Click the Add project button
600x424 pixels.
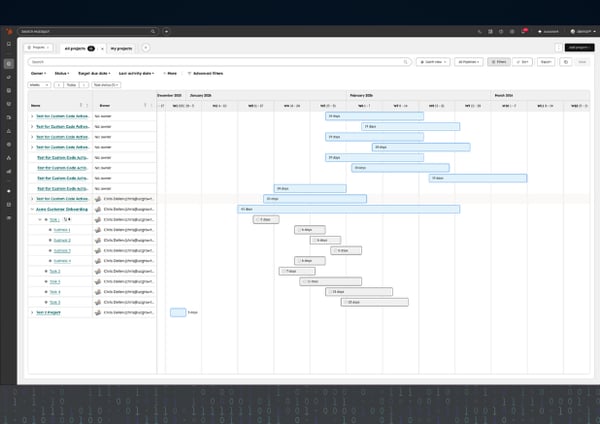pyautogui.click(x=579, y=47)
